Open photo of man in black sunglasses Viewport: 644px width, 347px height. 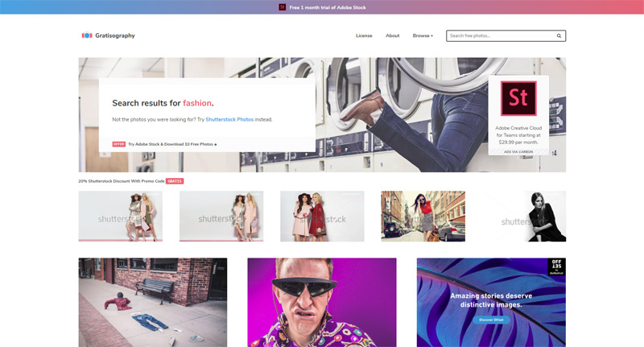322,302
